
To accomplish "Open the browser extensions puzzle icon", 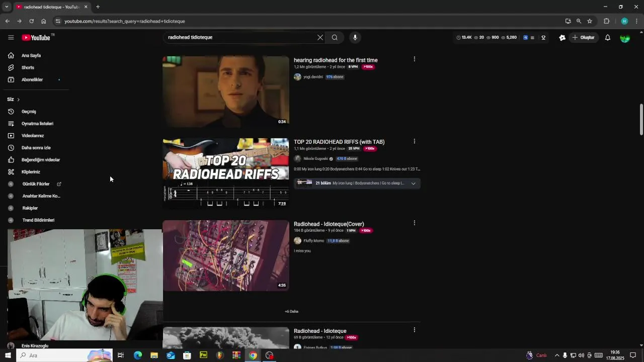I will tap(606, 21).
